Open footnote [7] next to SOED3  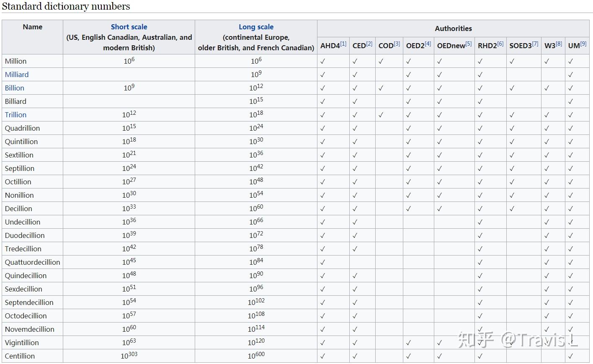click(x=535, y=44)
